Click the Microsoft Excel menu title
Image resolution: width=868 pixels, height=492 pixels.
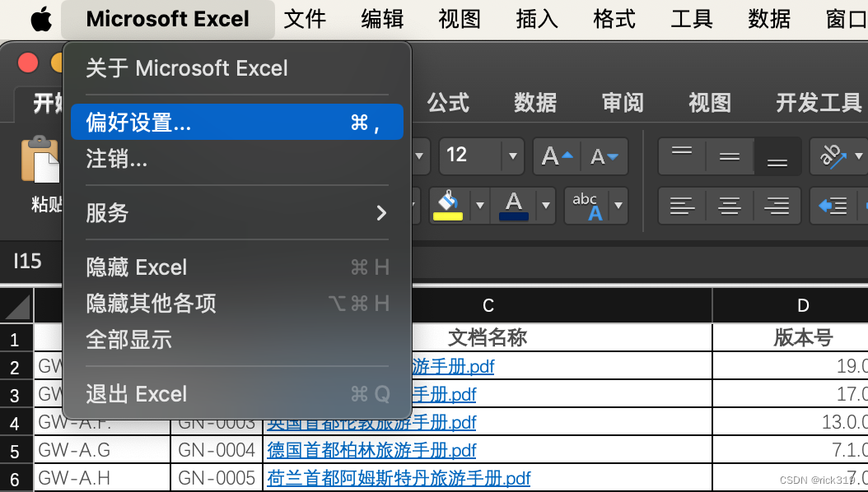pyautogui.click(x=168, y=20)
